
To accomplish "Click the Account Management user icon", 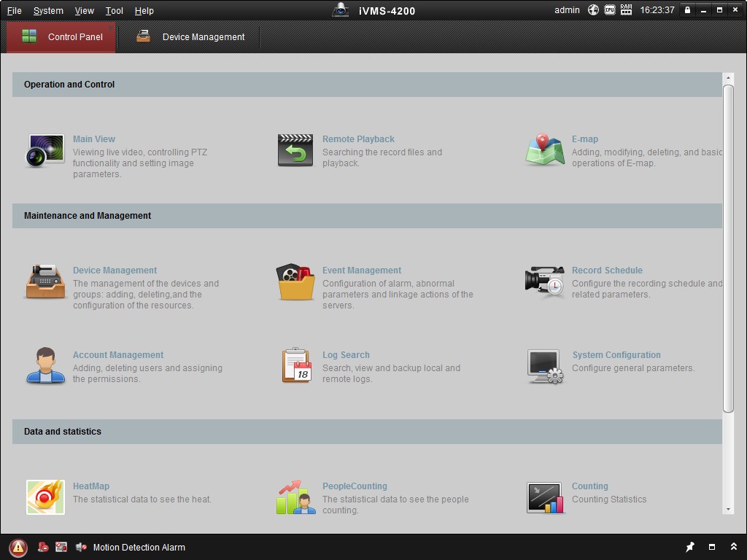I will (x=45, y=366).
